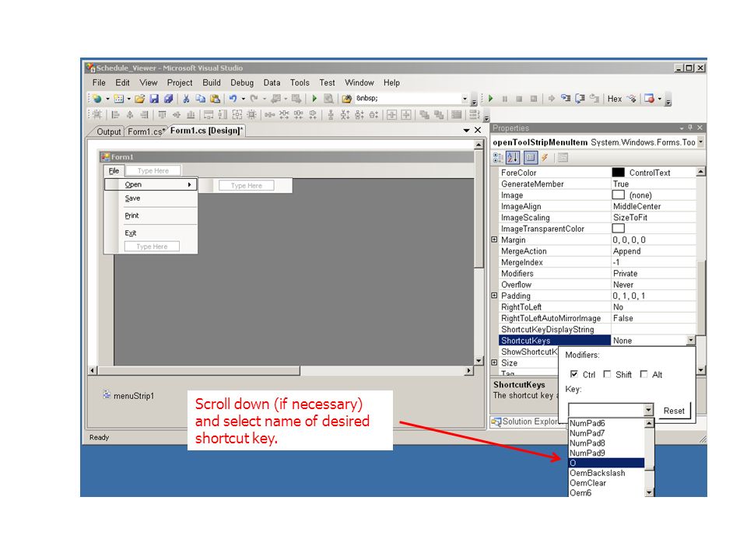Toggle the Alt modifier checkbox
Screen dimensions: 747x560
644,374
